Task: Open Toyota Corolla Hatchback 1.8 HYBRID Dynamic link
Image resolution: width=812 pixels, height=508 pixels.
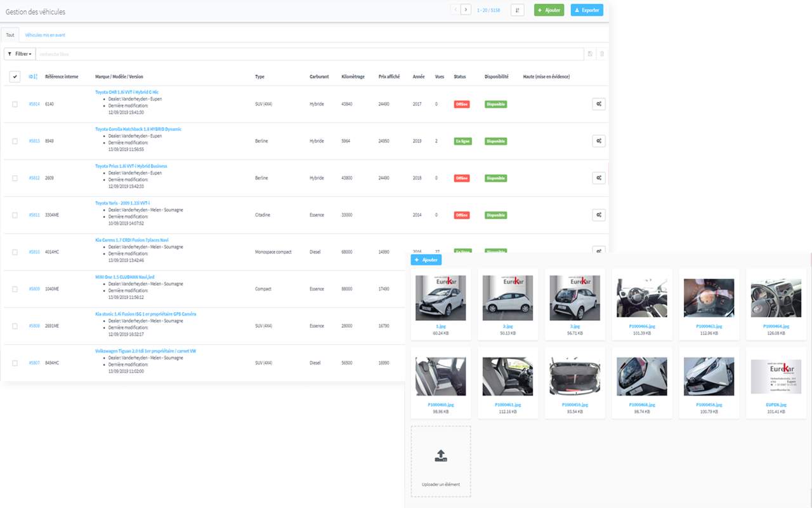Action: (138, 129)
